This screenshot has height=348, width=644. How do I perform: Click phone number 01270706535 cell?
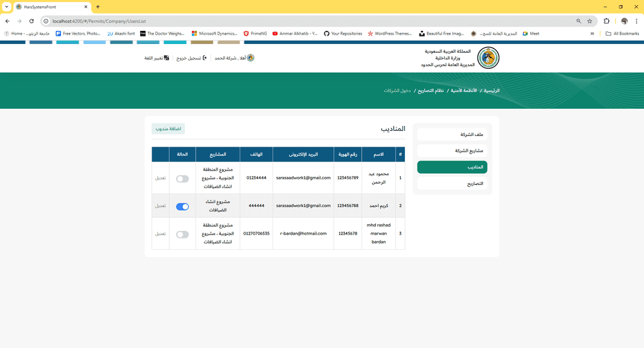pyautogui.click(x=257, y=233)
